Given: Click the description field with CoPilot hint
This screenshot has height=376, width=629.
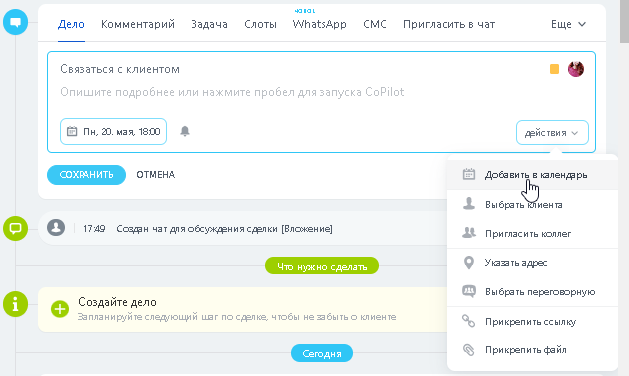Looking at the screenshot, I should pyautogui.click(x=232, y=92).
